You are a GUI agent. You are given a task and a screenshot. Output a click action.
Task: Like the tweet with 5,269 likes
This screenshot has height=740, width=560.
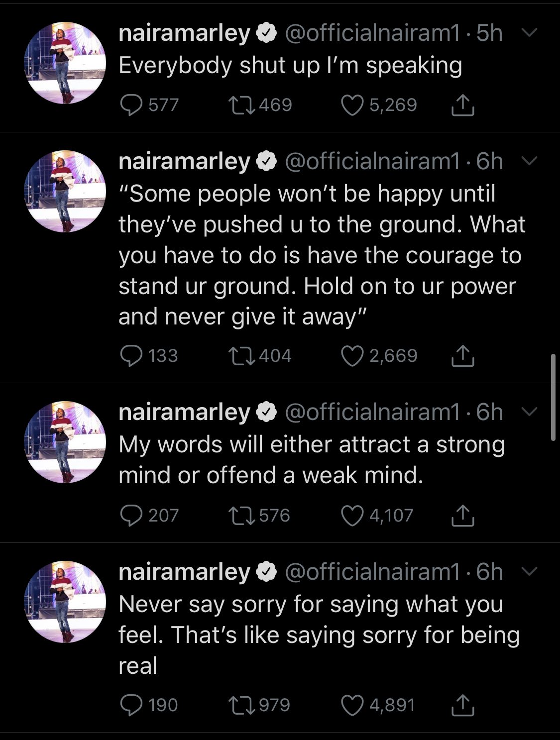coord(352,105)
